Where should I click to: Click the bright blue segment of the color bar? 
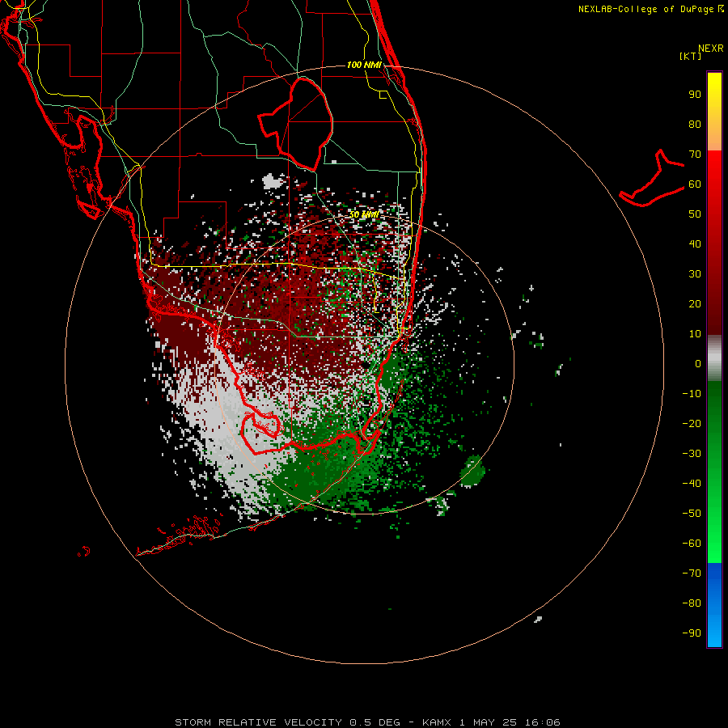[714, 606]
